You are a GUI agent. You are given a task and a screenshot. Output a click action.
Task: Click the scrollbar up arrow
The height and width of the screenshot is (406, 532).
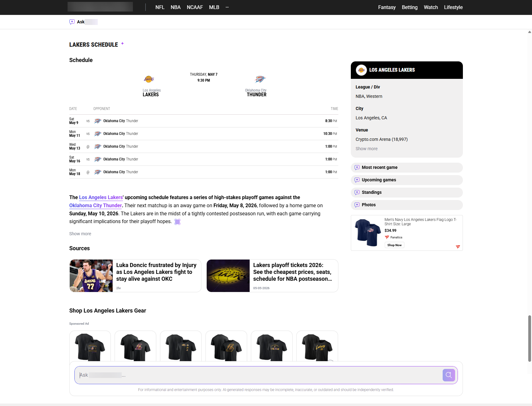click(x=530, y=32)
